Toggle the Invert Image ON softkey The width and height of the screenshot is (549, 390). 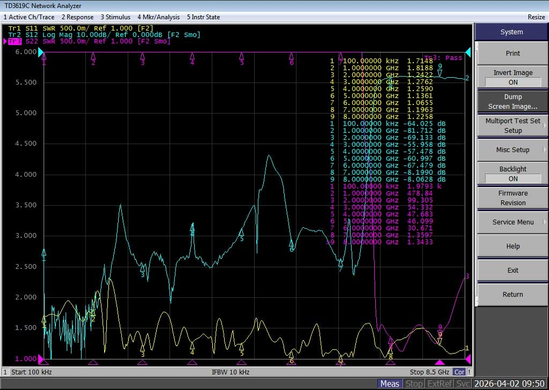(x=512, y=77)
